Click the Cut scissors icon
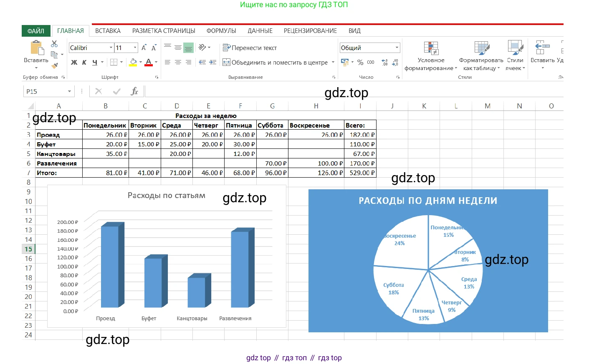Screen dimensions: 589x364 pyautogui.click(x=54, y=44)
